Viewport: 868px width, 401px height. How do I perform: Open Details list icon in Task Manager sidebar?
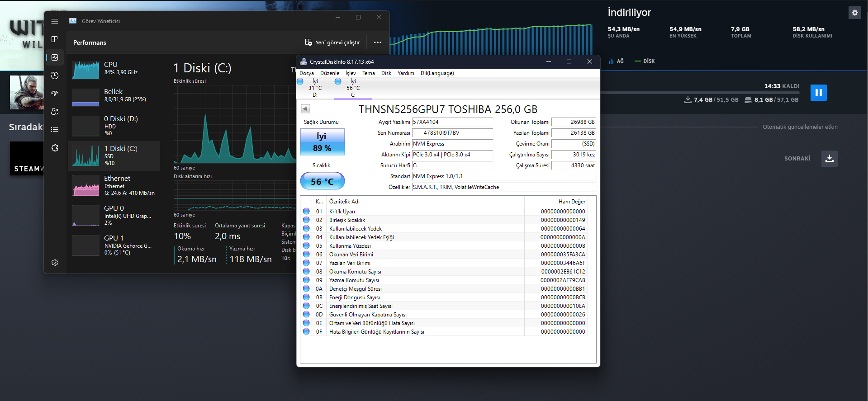[x=55, y=130]
